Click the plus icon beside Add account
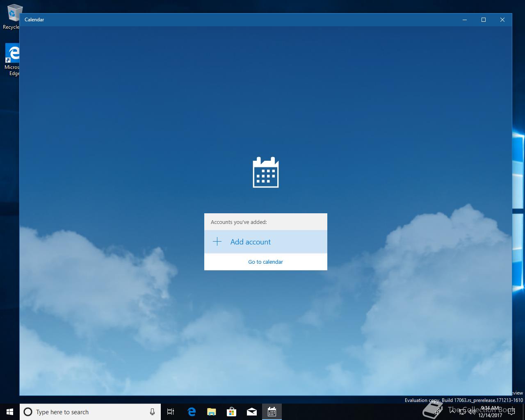The height and width of the screenshot is (420, 525). [217, 242]
